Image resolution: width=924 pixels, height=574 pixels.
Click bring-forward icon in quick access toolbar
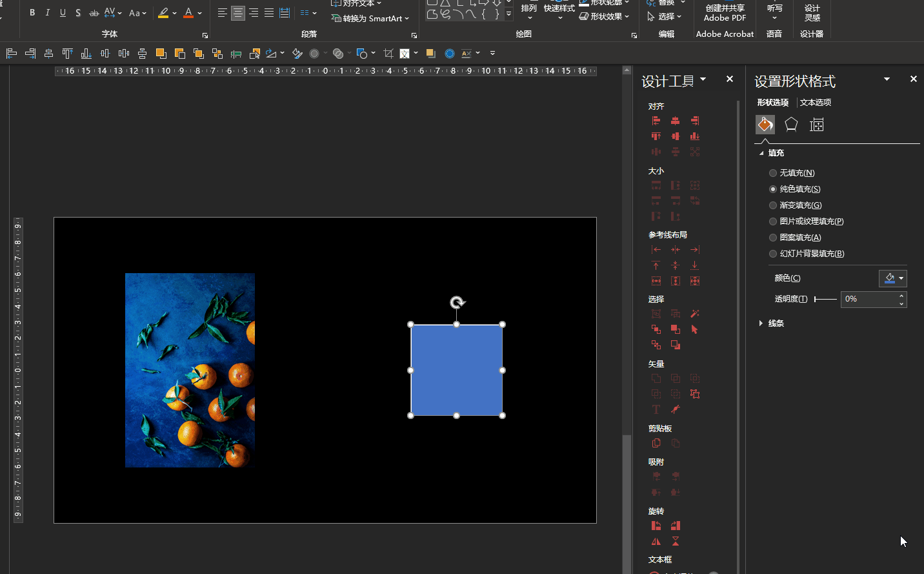coord(161,54)
